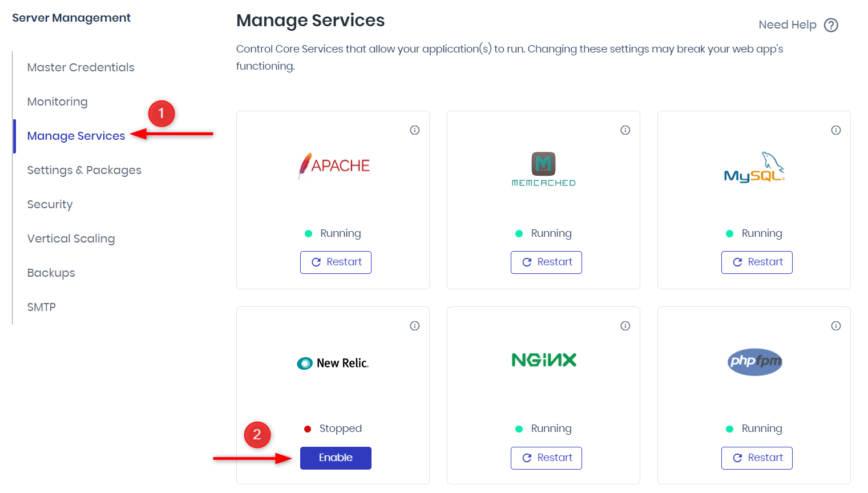The image size is (868, 493).
Task: Open the info icon on the Memcached card
Action: [x=625, y=130]
